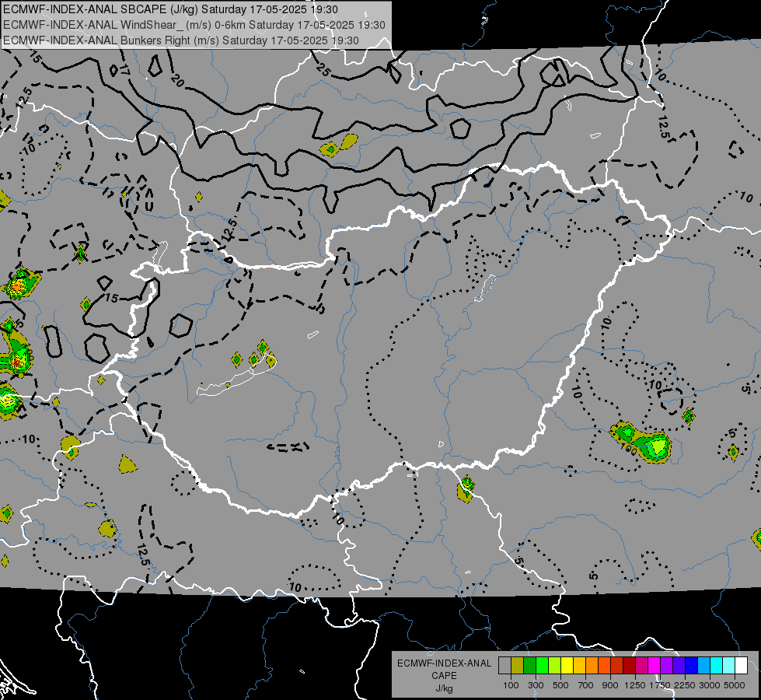The image size is (761, 700).
Task: Select the pure yellow legend swatch
Action: [567, 666]
